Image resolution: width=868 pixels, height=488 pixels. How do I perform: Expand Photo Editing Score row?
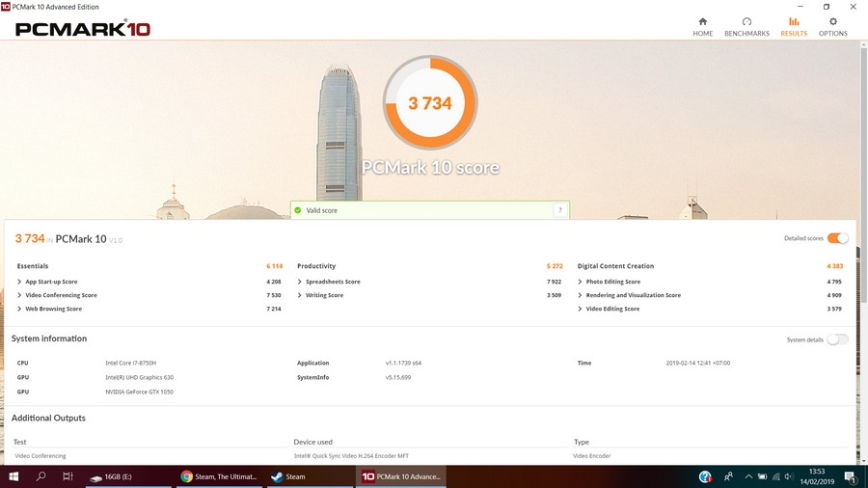point(580,282)
